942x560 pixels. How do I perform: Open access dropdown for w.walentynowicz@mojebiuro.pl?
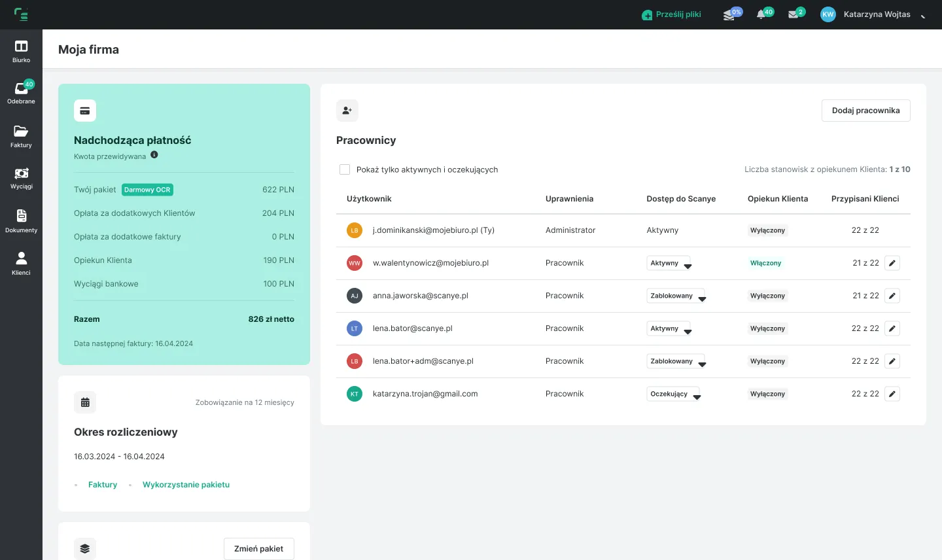pyautogui.click(x=669, y=263)
